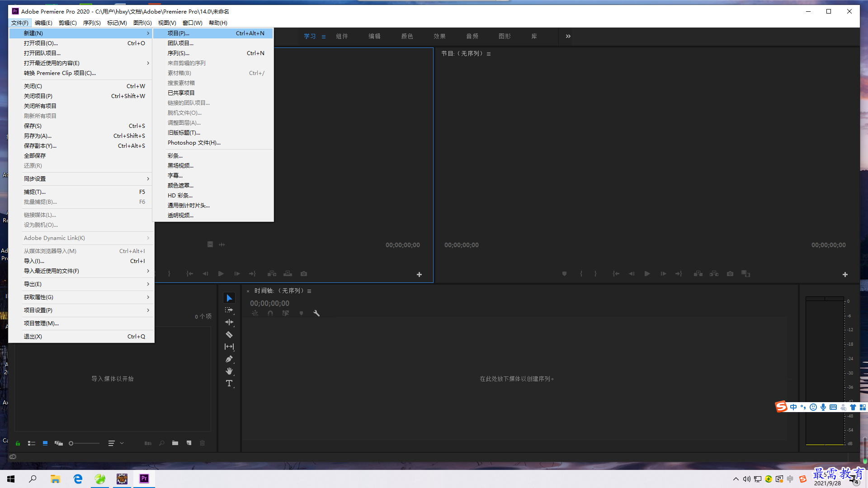868x488 pixels.
Task: Open source monitor button editor plus
Action: [x=419, y=274]
